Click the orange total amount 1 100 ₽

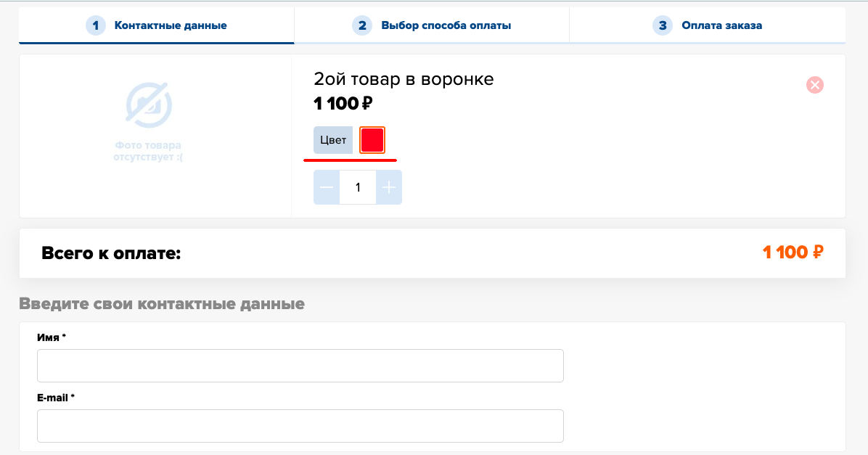point(793,252)
